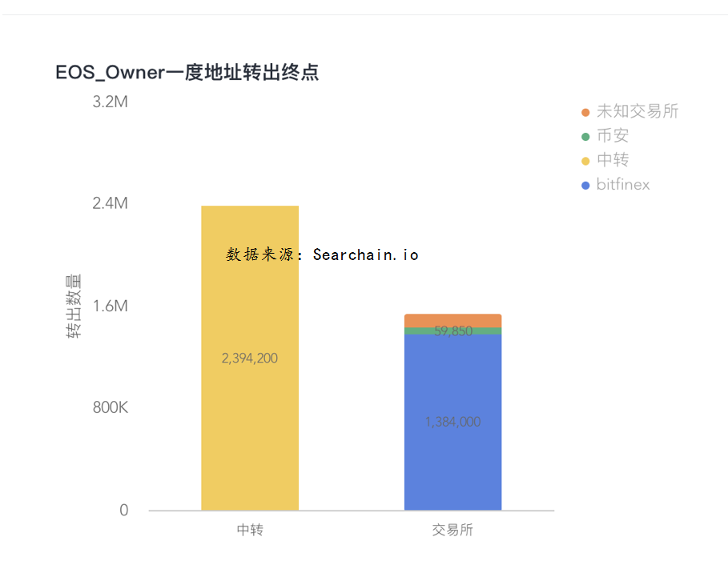Image resolution: width=728 pixels, height=573 pixels.
Task: Click the chart title EOS_Owner一度地址转出终点
Action: [187, 72]
